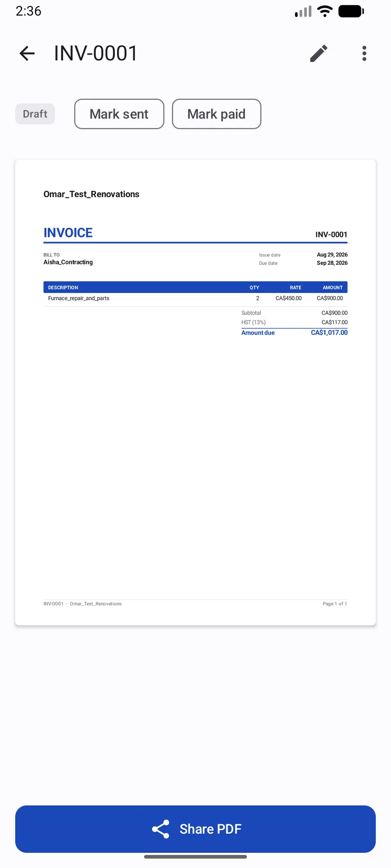Viewport: 391px width, 868px height.
Task: Select issue date Aug 29, 2026
Action: pyautogui.click(x=332, y=255)
